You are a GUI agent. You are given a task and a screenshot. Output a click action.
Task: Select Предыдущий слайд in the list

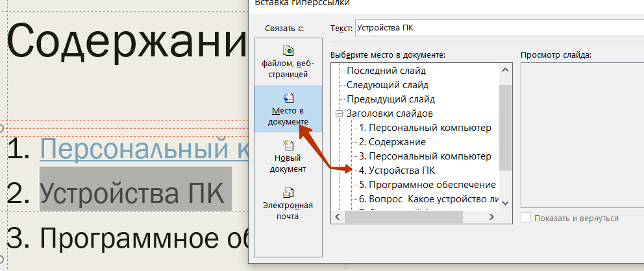pos(391,99)
